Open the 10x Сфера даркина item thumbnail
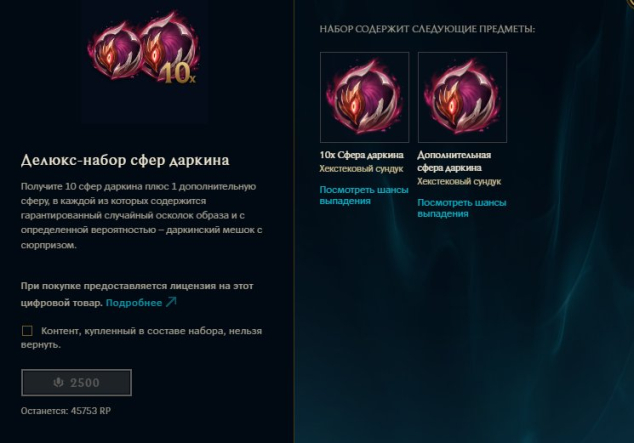This screenshot has width=634, height=443. tap(364, 97)
